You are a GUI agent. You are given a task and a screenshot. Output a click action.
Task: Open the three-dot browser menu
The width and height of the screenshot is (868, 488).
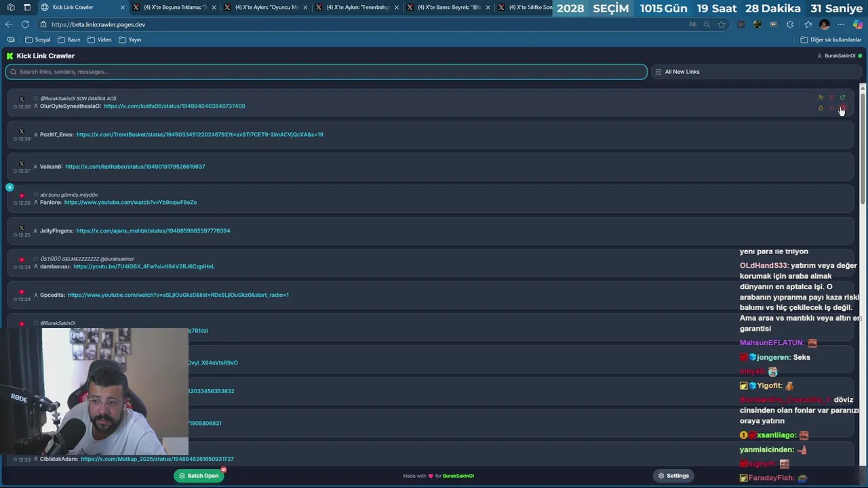841,24
